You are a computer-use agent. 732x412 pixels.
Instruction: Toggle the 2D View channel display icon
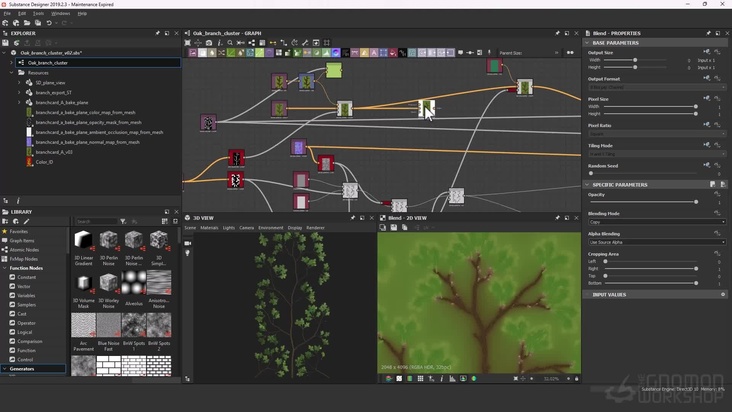388,379
